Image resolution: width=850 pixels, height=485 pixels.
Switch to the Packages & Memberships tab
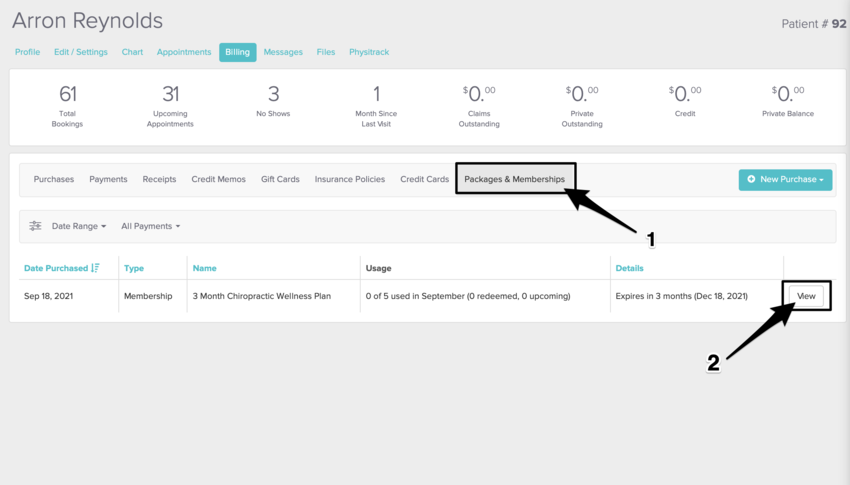(514, 179)
